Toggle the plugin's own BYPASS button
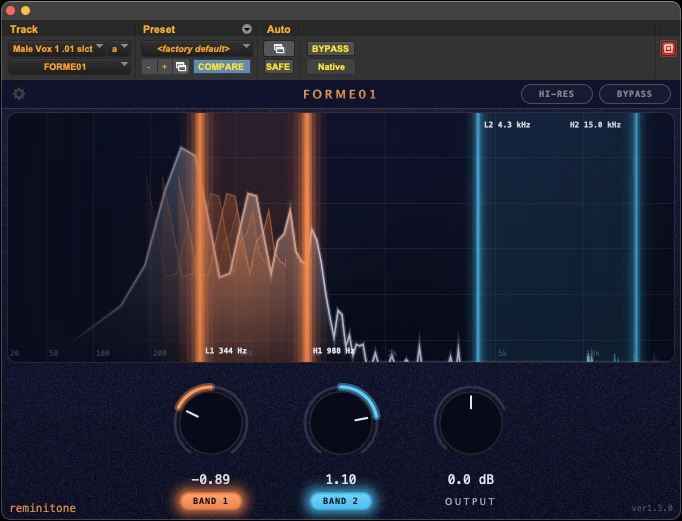 pos(634,94)
